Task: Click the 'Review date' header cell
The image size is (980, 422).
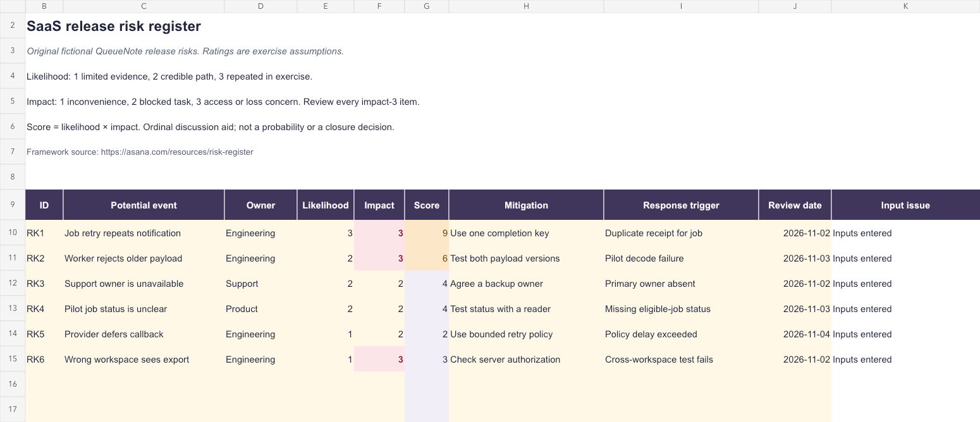Action: click(x=795, y=205)
